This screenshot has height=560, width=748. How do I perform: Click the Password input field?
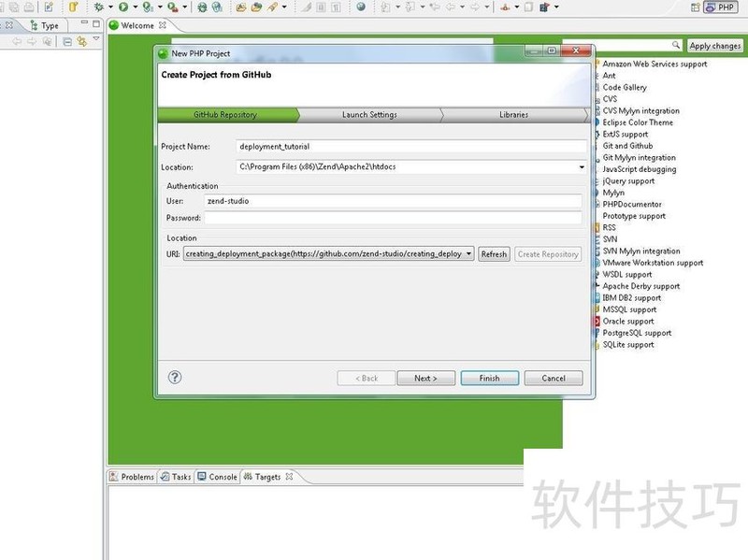(x=393, y=218)
